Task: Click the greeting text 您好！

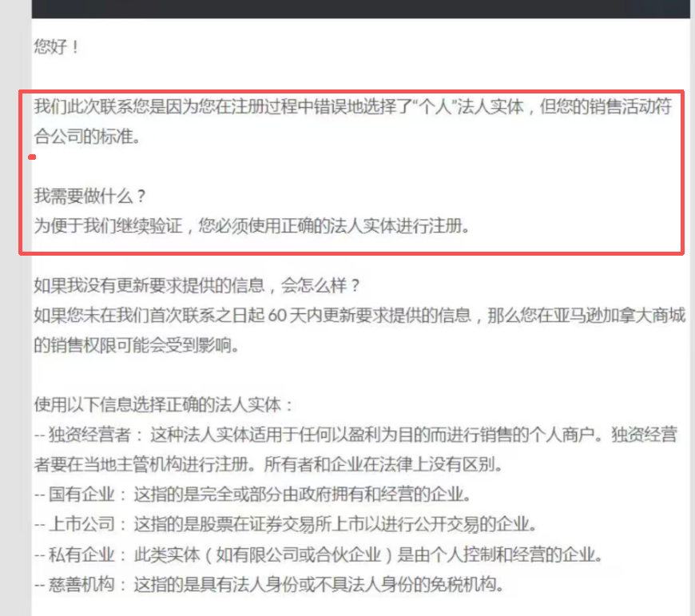Action: pyautogui.click(x=56, y=46)
